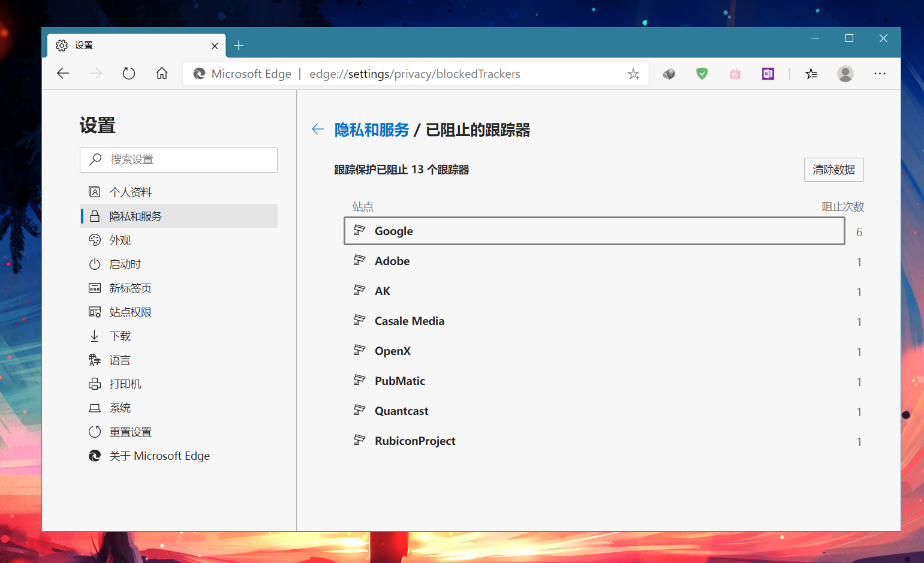Click the flag icon beside Adobe
Image resolution: width=924 pixels, height=563 pixels.
coord(359,260)
